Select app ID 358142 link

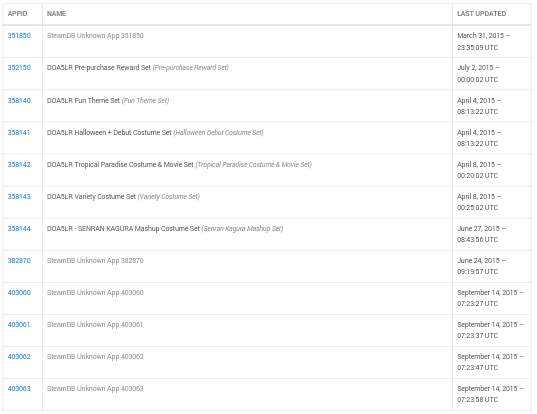19,165
